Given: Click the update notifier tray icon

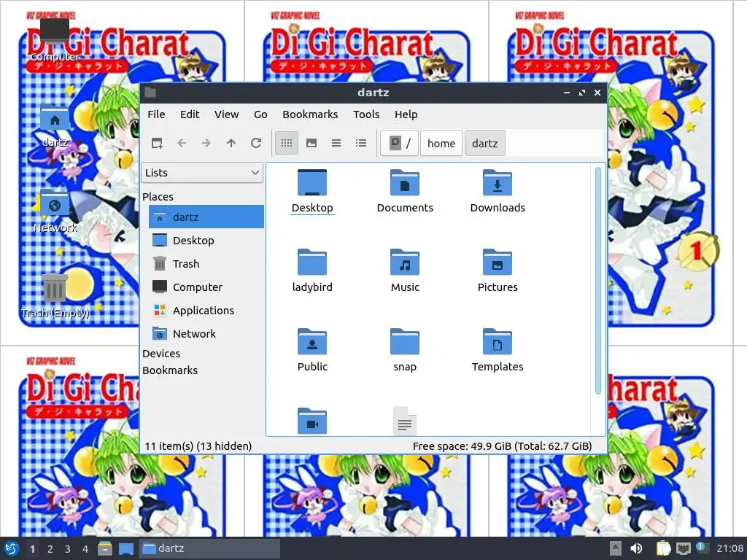Looking at the screenshot, I should pyautogui.click(x=703, y=548).
